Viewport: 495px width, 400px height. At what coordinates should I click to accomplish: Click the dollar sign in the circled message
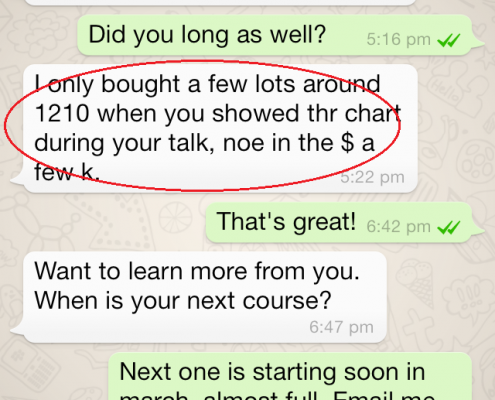pos(347,143)
